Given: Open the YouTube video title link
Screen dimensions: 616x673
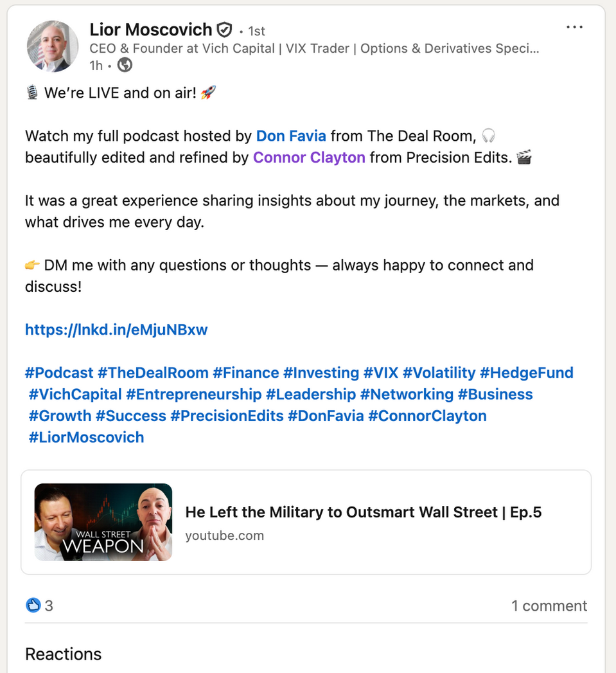Looking at the screenshot, I should 363,512.
